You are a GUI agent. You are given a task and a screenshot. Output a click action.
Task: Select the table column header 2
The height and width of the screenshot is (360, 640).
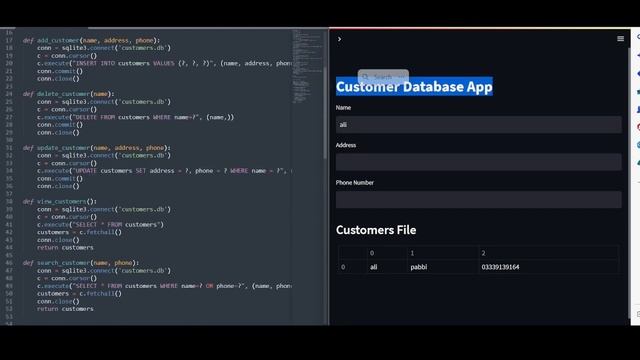548,253
